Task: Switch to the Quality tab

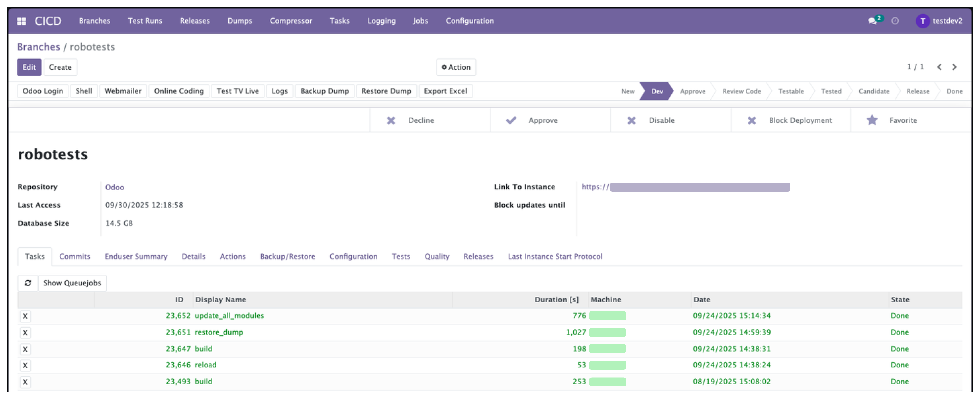Action: click(437, 257)
